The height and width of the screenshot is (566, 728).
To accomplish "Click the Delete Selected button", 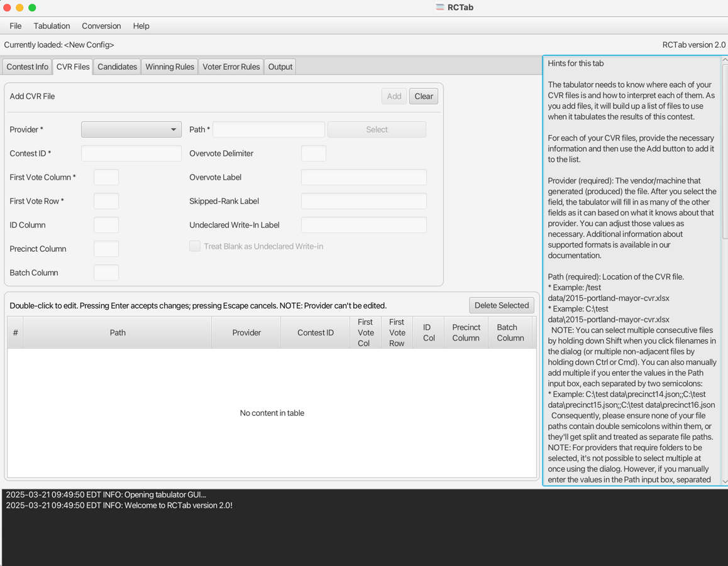I will point(502,305).
